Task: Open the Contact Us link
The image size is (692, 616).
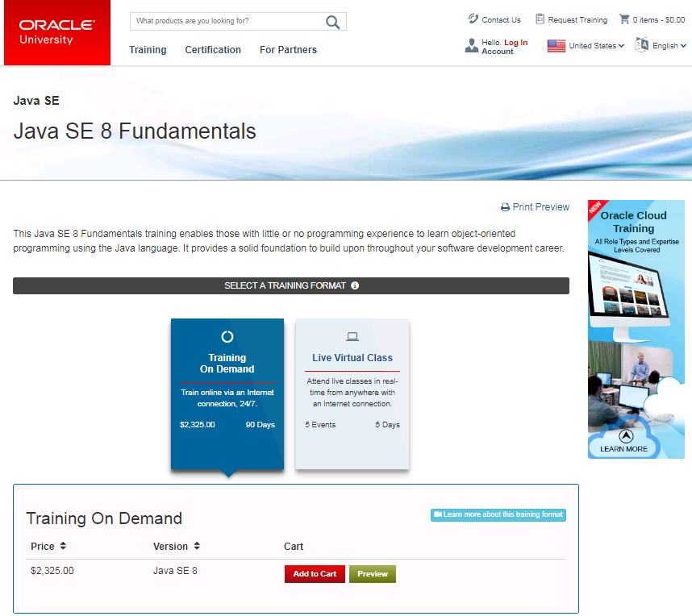Action: click(x=501, y=20)
